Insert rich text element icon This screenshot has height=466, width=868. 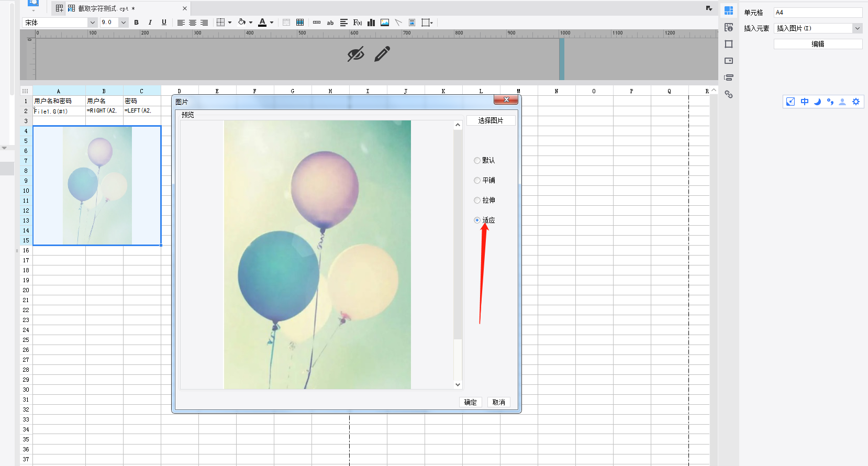point(344,23)
